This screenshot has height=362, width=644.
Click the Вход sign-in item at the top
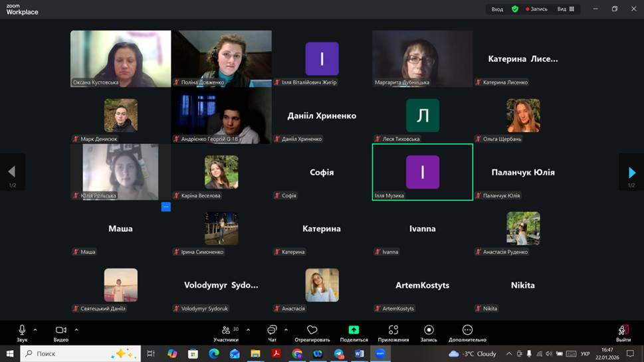(497, 9)
